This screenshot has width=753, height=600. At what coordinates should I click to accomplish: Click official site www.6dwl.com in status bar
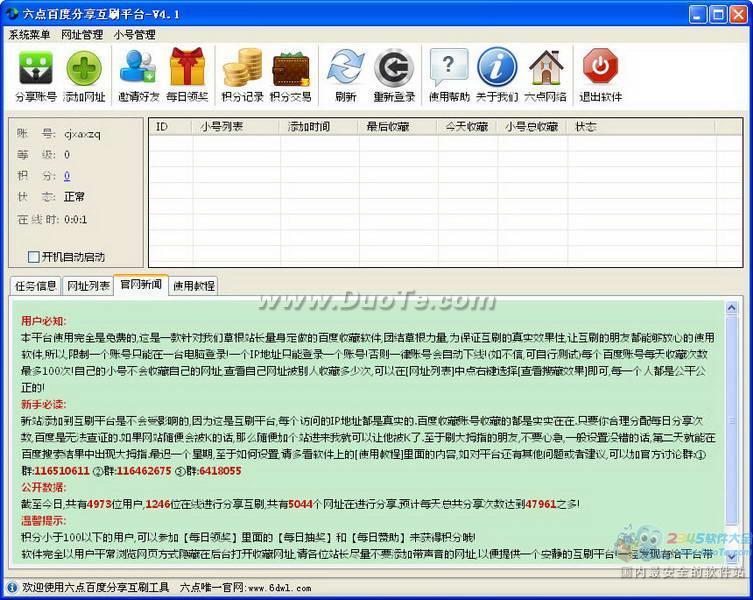[279, 588]
